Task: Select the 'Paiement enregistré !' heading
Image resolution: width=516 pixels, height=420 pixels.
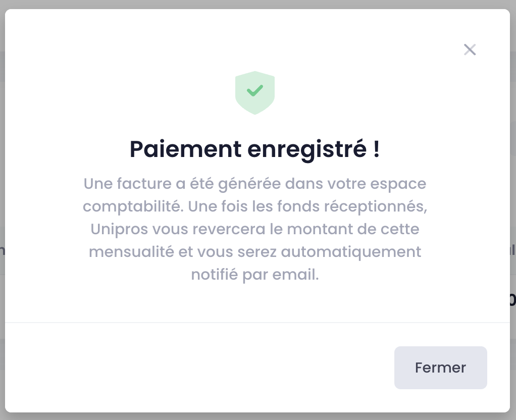Action: pos(254,149)
